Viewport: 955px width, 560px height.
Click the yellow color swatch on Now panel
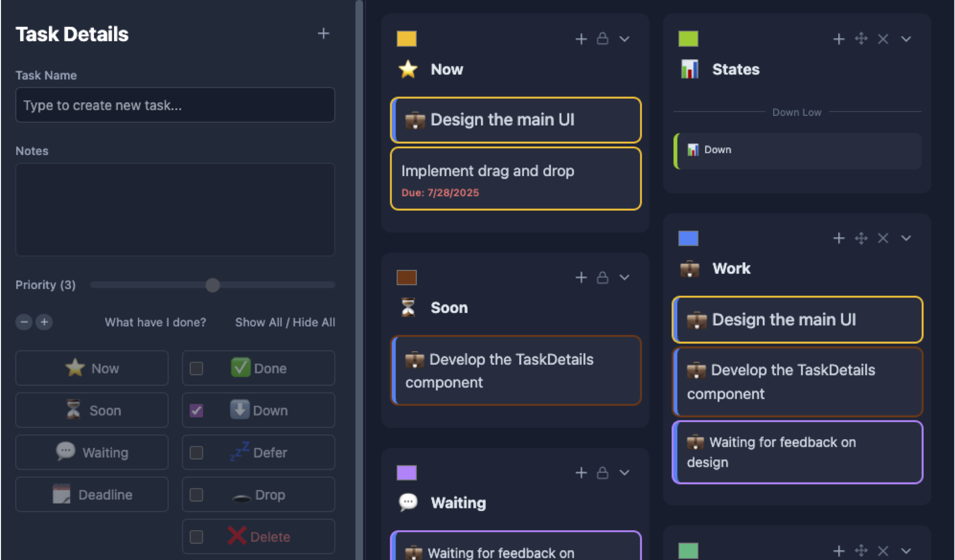pos(407,39)
